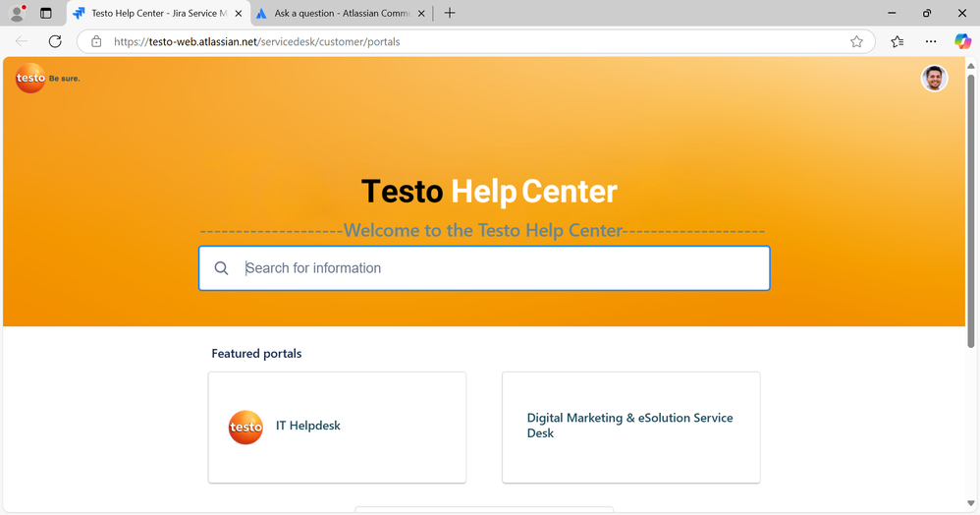The width and height of the screenshot is (980, 515).
Task: Click the Welcome to the Testo Help Center text
Action: (x=482, y=230)
